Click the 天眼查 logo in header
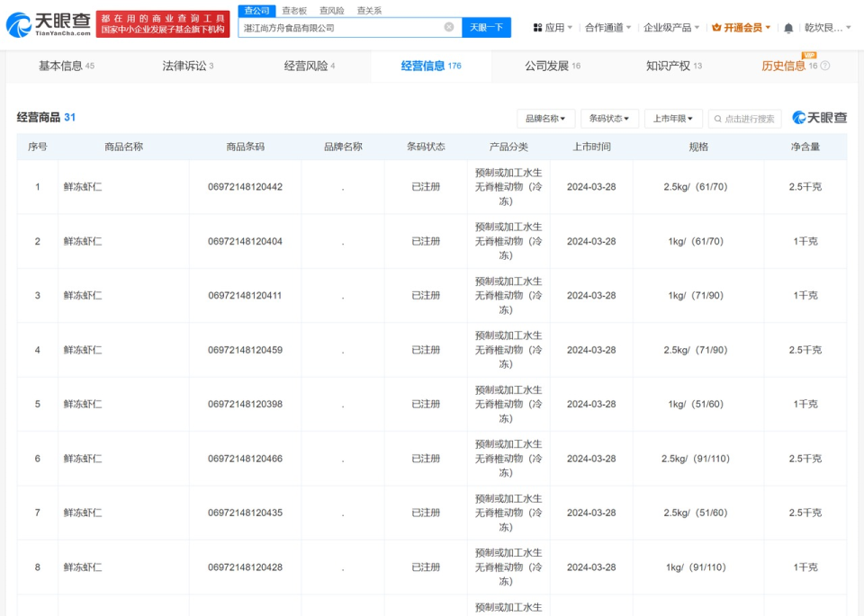The image size is (864, 616). [x=48, y=24]
